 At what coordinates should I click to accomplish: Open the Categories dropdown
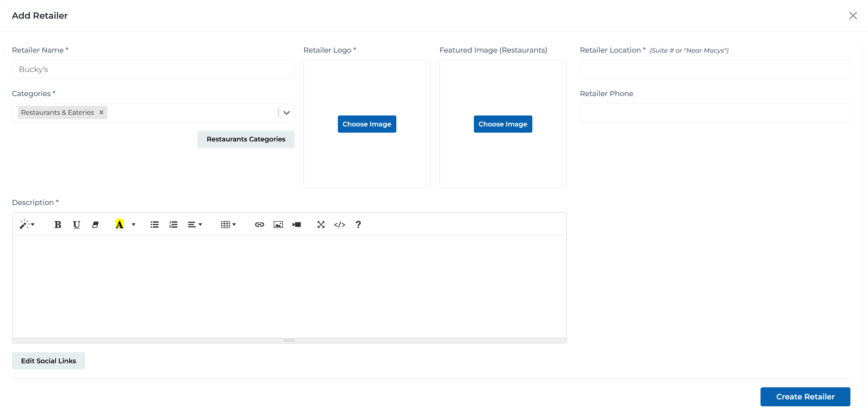[x=286, y=113]
